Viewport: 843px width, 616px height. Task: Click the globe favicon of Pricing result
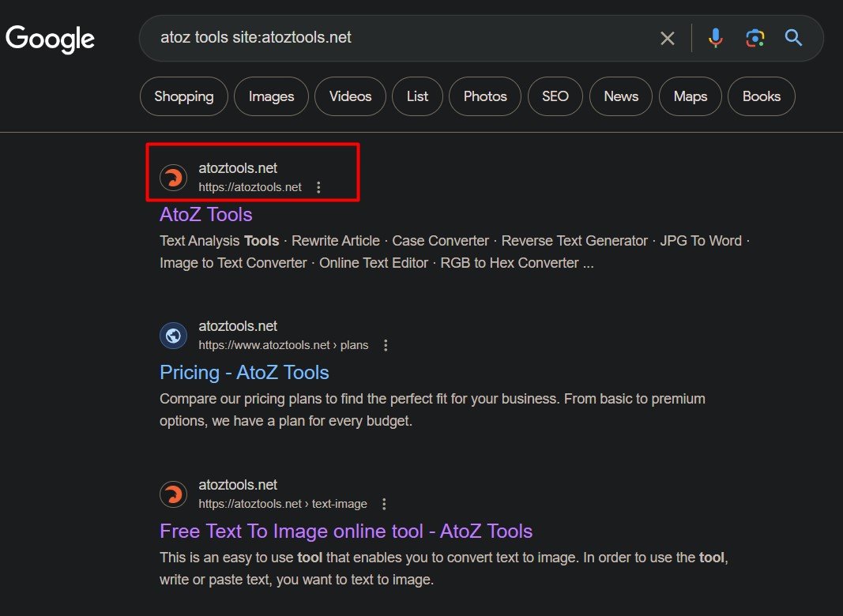click(x=174, y=336)
